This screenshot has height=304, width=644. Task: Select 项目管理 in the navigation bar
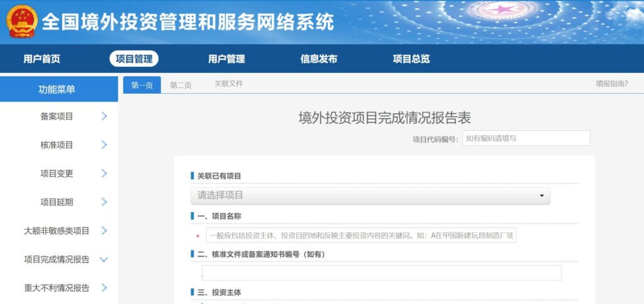coord(134,59)
